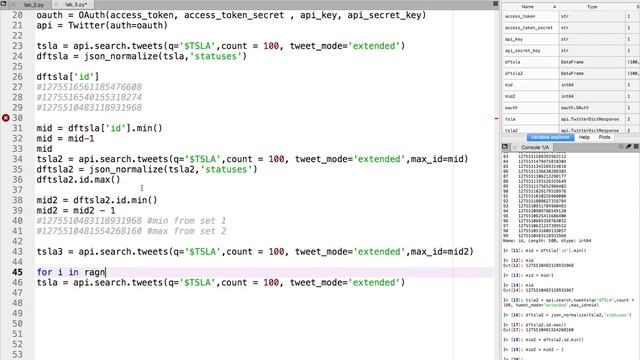Click 'Twitter(auth=oauth)' on line 21
This screenshot has height=360, width=640.
(118, 25)
